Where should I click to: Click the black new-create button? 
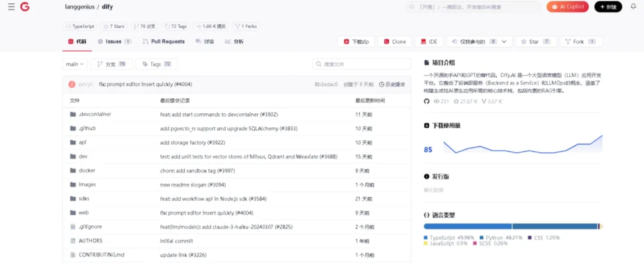[x=608, y=7]
